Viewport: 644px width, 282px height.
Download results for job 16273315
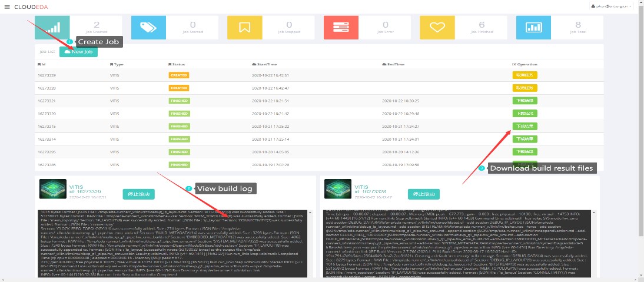(525, 126)
